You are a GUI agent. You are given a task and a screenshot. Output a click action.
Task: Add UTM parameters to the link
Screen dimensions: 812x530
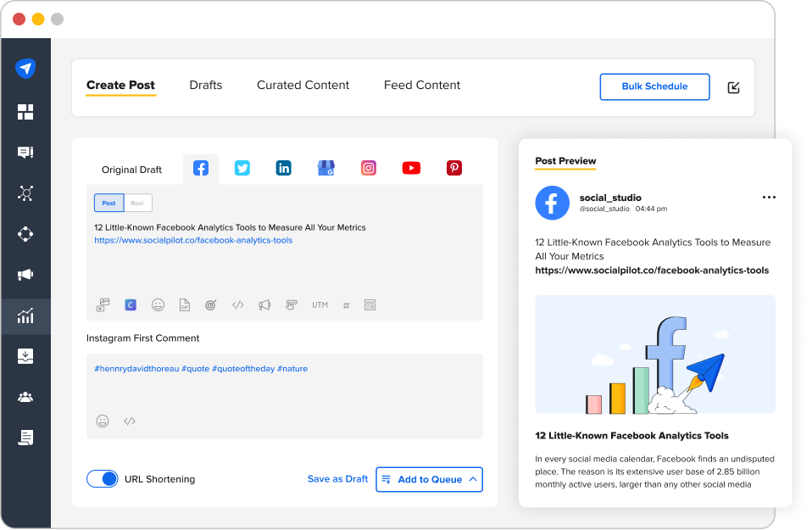pos(320,304)
